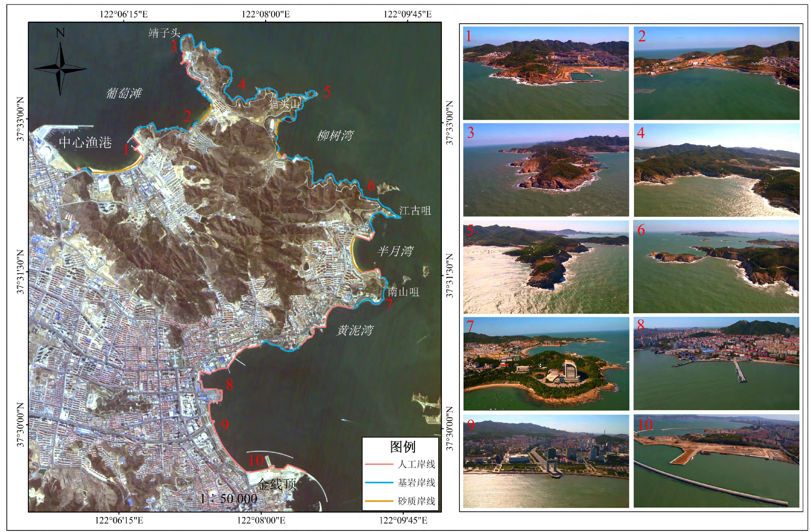The height and width of the screenshot is (532, 810).
Task: Click the 猫头山 place label
Action: pyautogui.click(x=284, y=104)
